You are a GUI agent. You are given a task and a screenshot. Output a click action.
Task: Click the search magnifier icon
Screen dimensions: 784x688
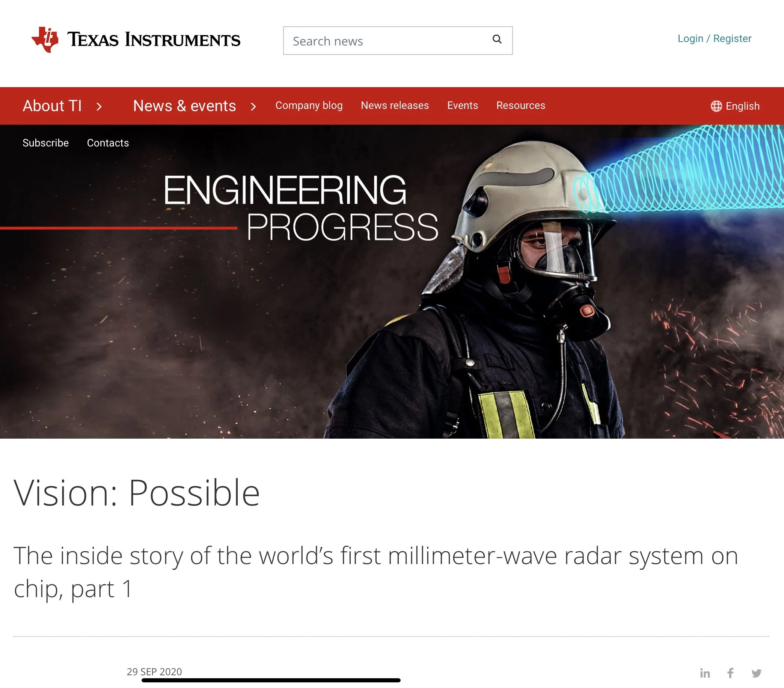coord(497,39)
